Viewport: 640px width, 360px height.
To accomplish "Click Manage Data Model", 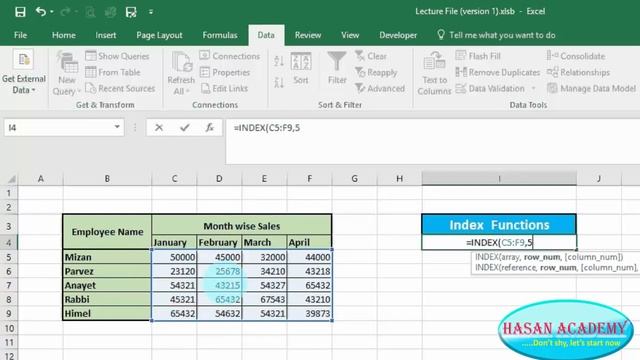I will (x=591, y=88).
